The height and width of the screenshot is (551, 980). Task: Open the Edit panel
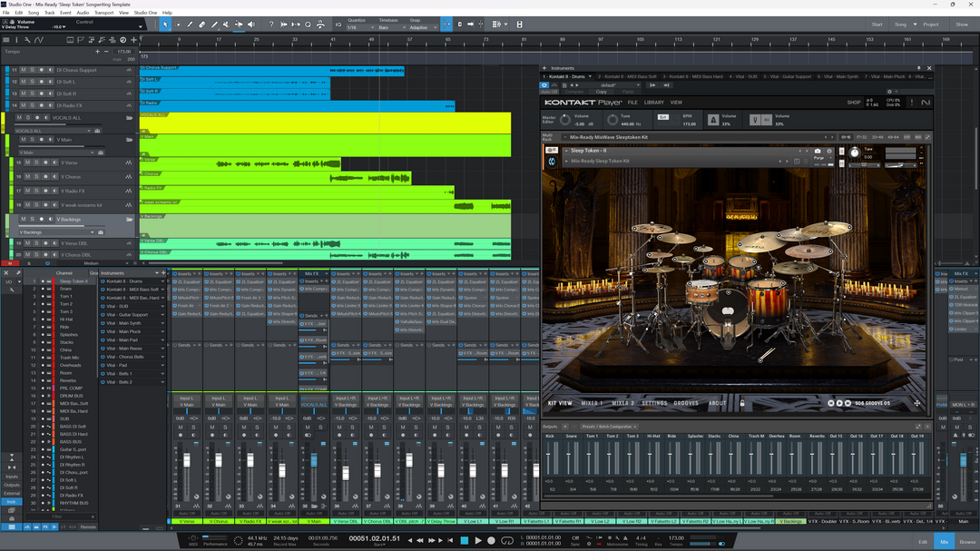923,542
